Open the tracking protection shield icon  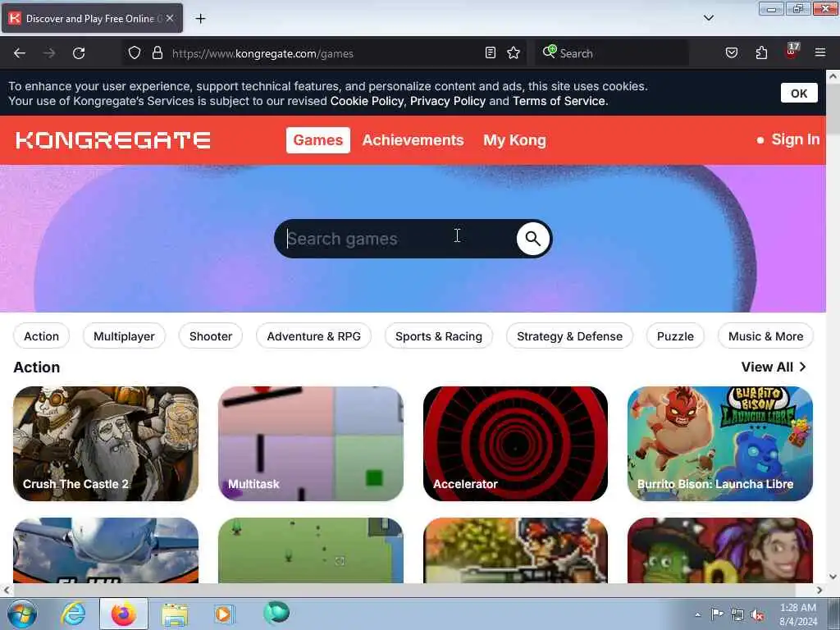(x=135, y=53)
